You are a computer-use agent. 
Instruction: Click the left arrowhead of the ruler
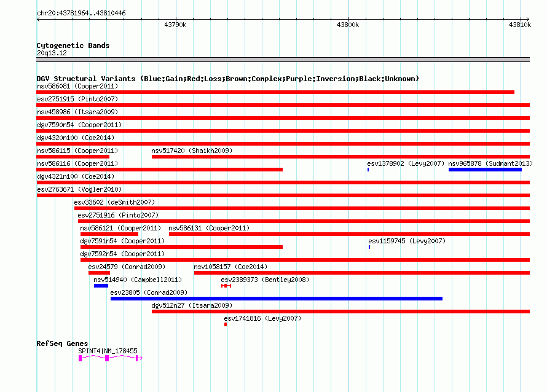coord(38,19)
